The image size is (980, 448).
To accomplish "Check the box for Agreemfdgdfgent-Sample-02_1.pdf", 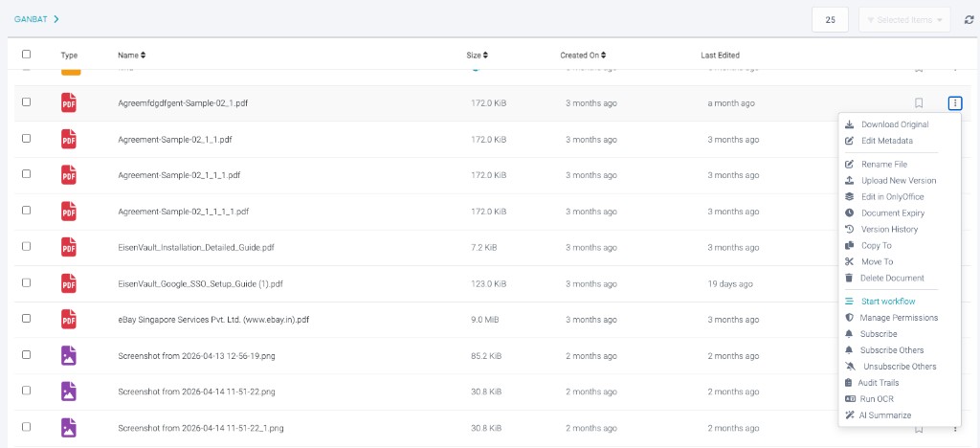I will 26,101.
